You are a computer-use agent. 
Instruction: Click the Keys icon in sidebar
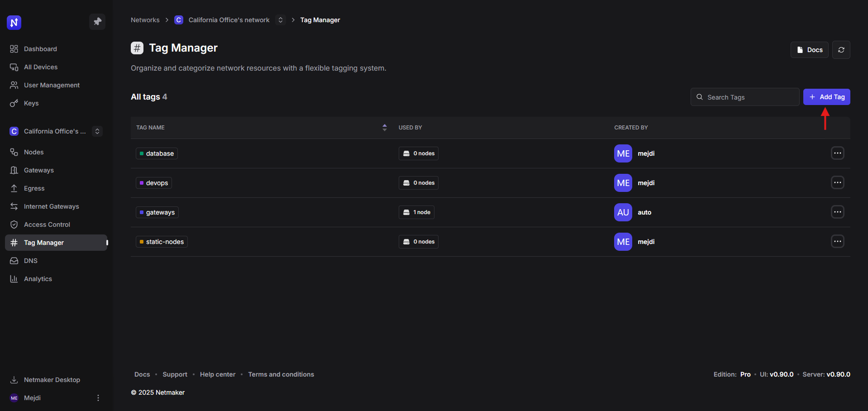pos(14,103)
